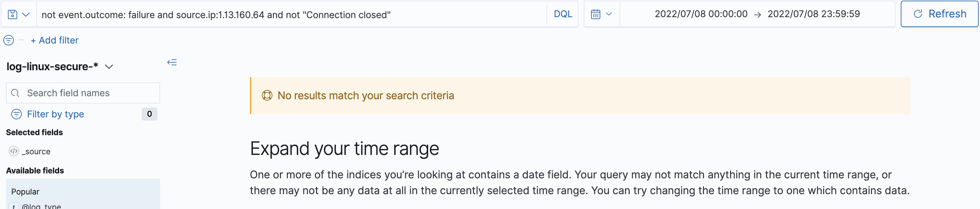The width and height of the screenshot is (980, 209).
Task: Click the magnifier in the field search
Action: 15,93
